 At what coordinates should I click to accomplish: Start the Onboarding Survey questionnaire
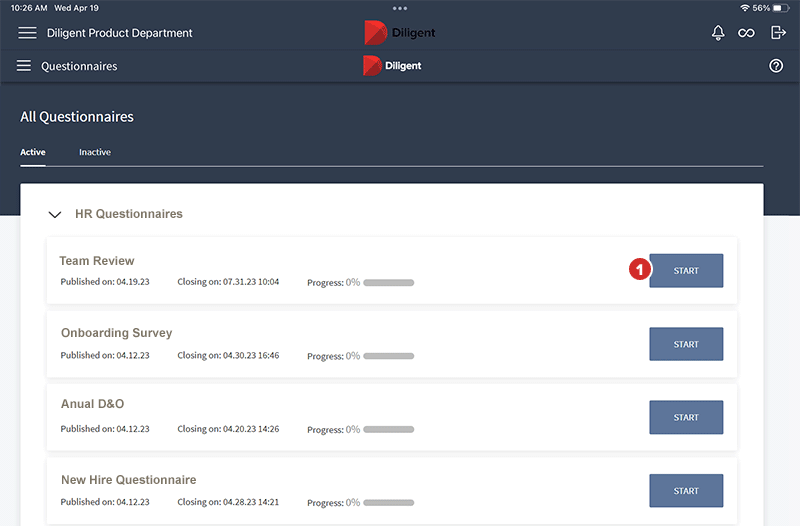tap(686, 344)
